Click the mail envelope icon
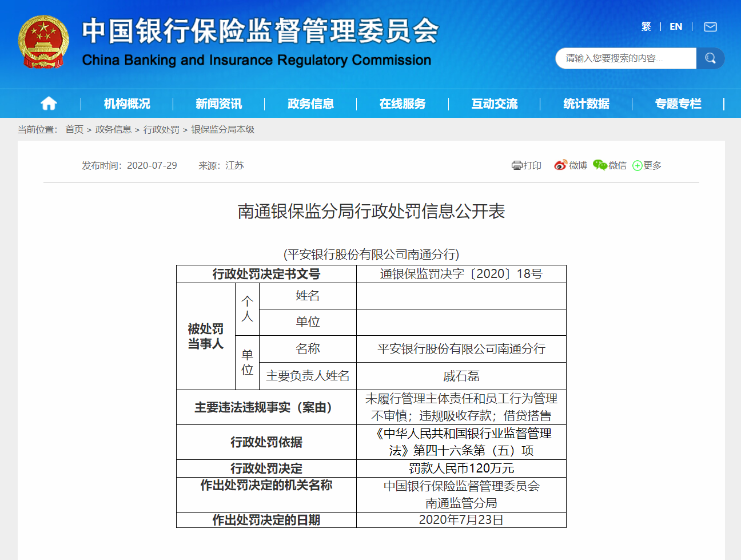This screenshot has height=560, width=741. coord(710,27)
